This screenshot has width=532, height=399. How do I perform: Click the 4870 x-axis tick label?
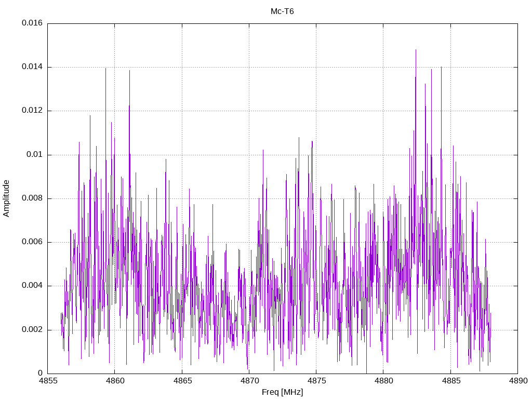pyautogui.click(x=249, y=381)
